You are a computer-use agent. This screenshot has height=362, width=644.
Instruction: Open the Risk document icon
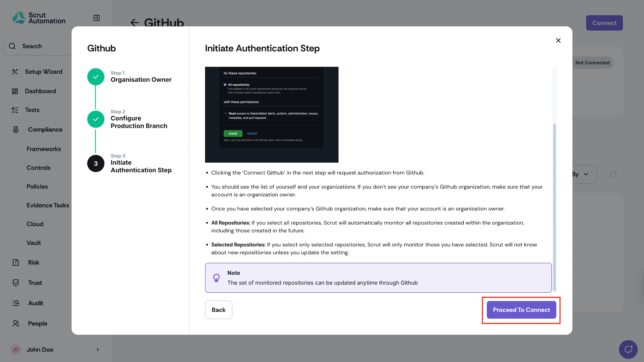[x=16, y=262]
